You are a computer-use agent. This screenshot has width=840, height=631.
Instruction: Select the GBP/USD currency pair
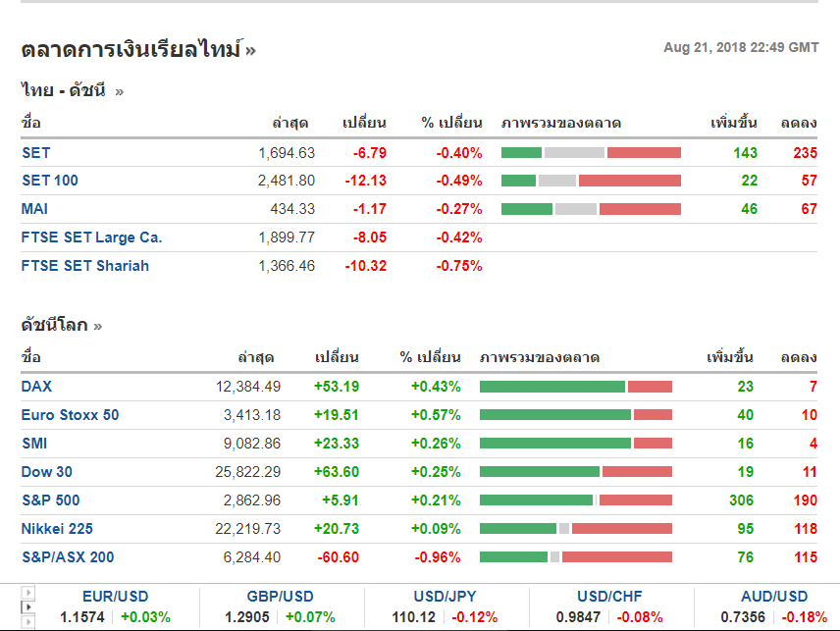point(281,597)
